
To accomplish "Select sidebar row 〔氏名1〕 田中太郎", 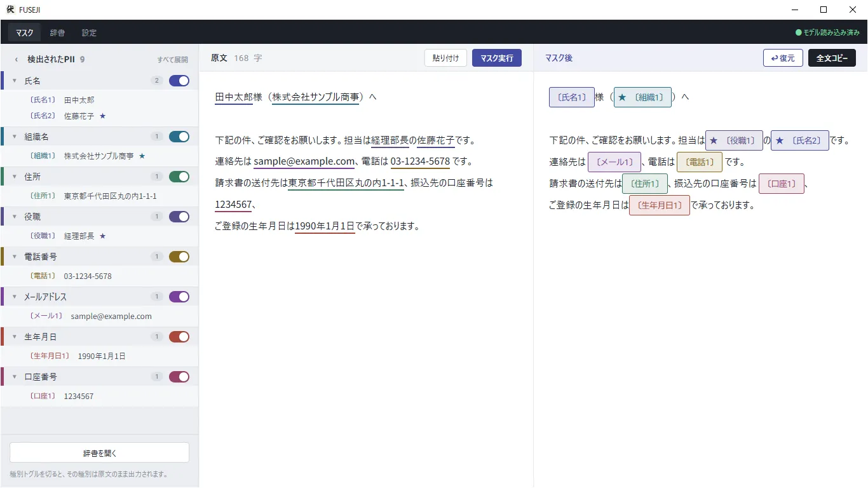I will click(100, 100).
